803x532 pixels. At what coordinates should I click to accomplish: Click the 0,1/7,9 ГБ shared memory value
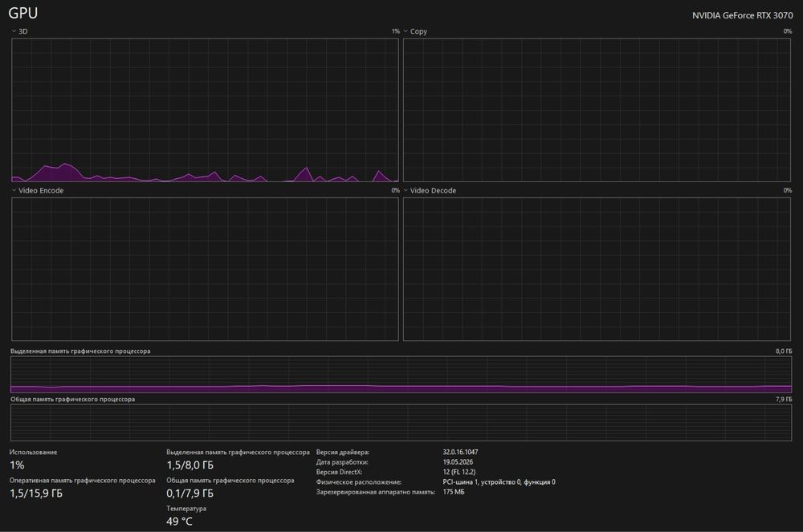click(190, 493)
